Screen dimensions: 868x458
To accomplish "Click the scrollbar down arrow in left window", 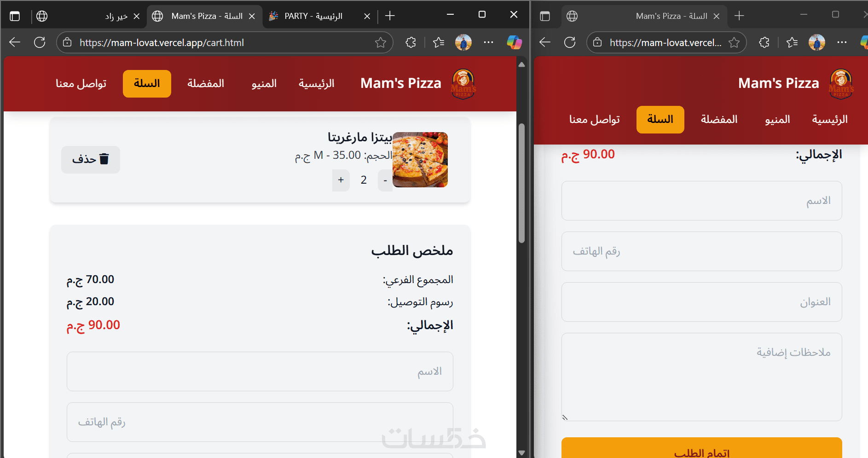I will (521, 452).
